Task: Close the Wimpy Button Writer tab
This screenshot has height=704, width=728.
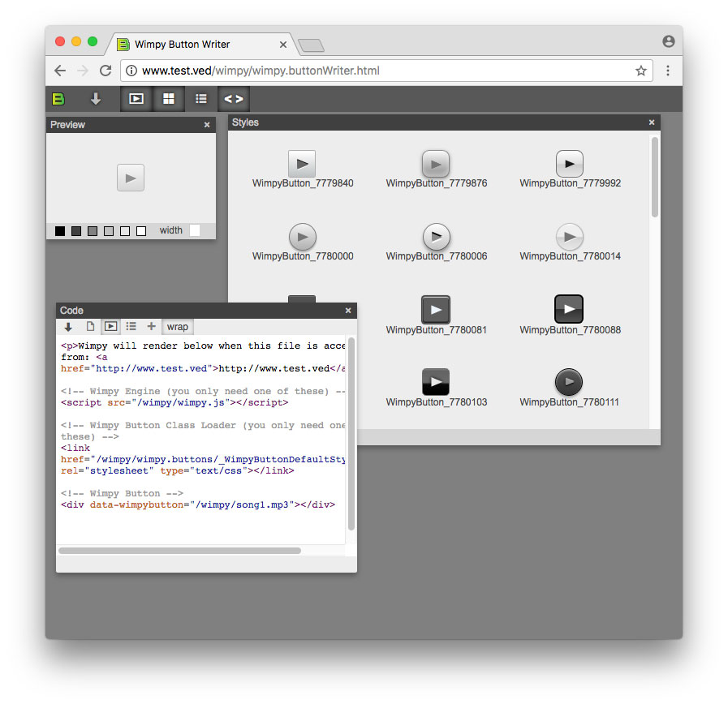Action: (283, 45)
